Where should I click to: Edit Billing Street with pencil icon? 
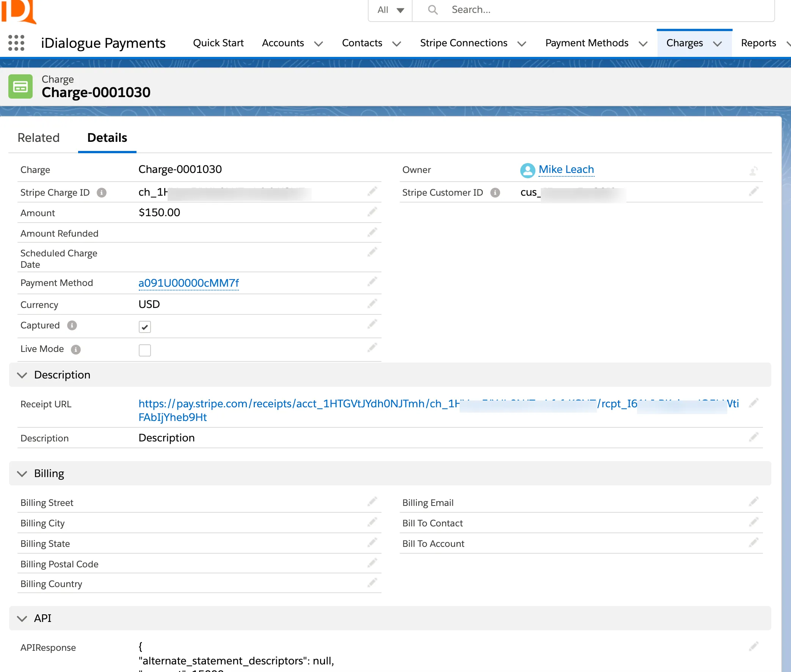[x=372, y=502]
